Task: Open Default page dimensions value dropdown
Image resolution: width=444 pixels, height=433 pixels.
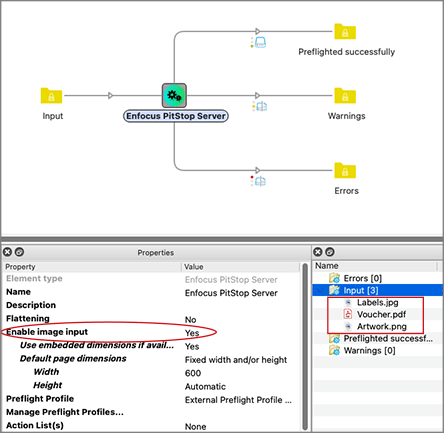Action: click(236, 360)
